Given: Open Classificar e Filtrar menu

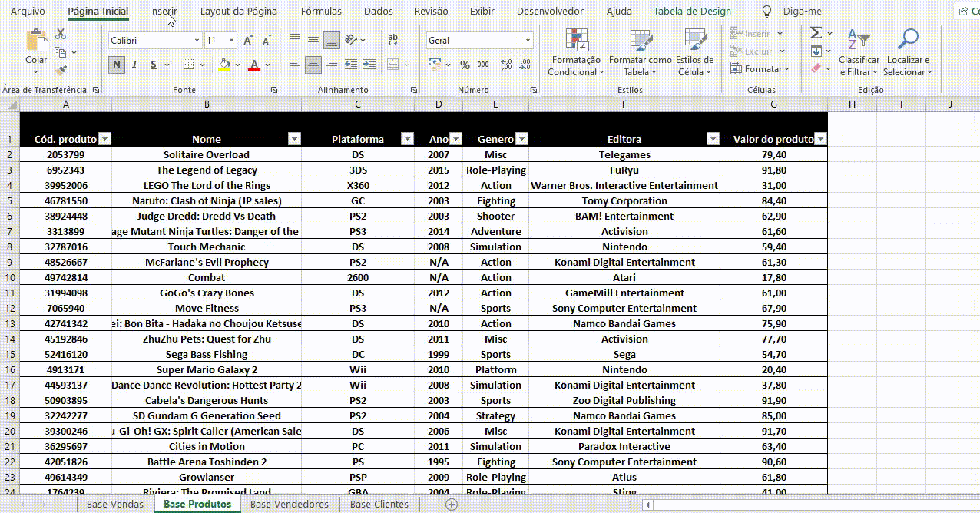Looking at the screenshot, I should [x=859, y=52].
